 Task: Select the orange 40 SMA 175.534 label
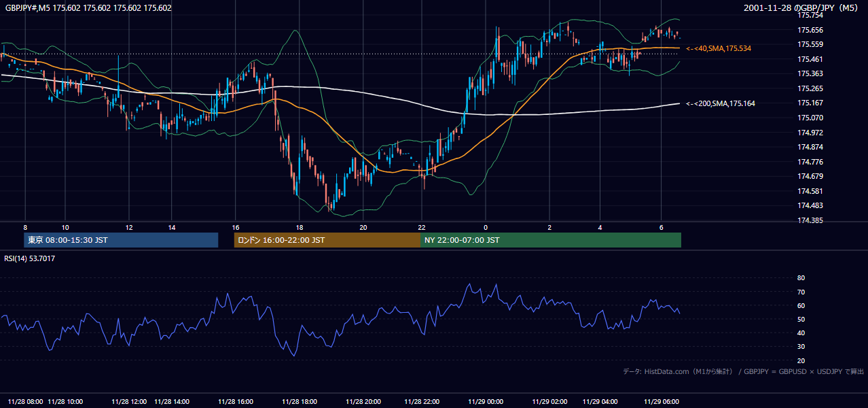[x=719, y=48]
